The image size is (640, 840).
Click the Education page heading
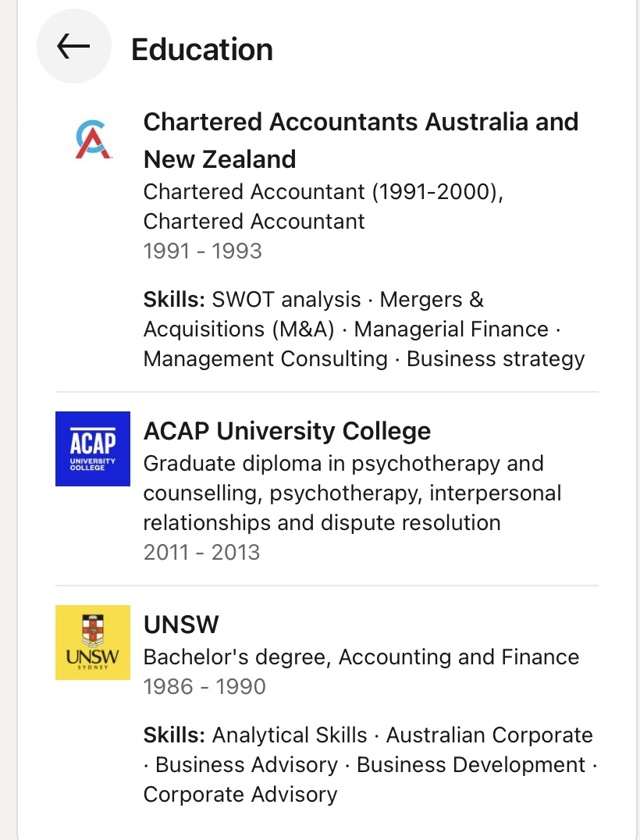point(202,50)
